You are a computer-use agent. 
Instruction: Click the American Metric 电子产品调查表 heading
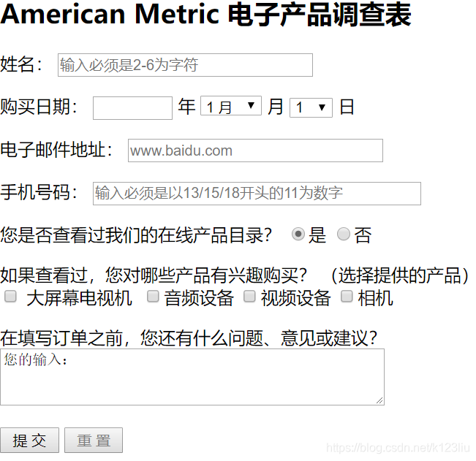click(205, 15)
